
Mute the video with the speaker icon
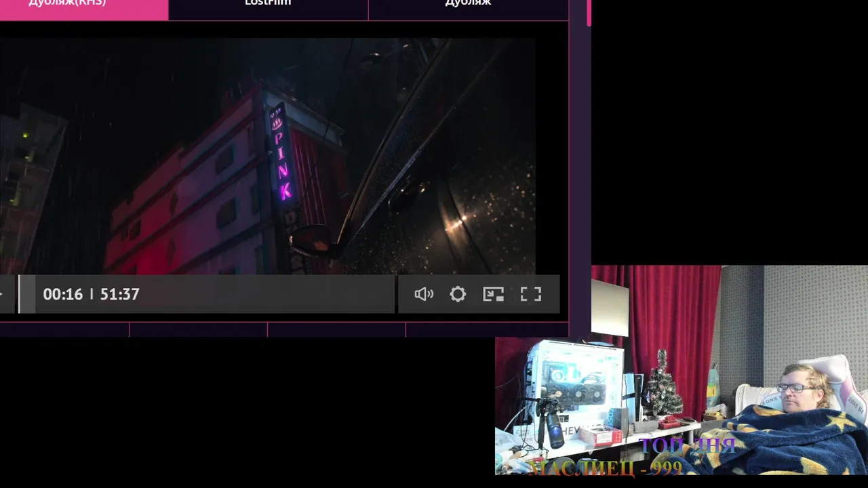[x=424, y=294]
